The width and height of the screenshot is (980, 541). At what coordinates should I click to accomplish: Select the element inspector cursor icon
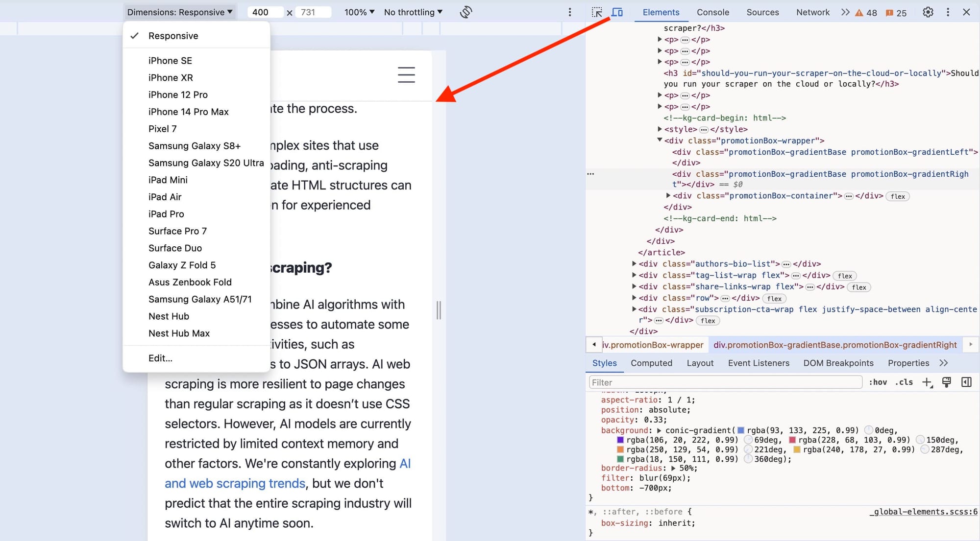coord(597,11)
